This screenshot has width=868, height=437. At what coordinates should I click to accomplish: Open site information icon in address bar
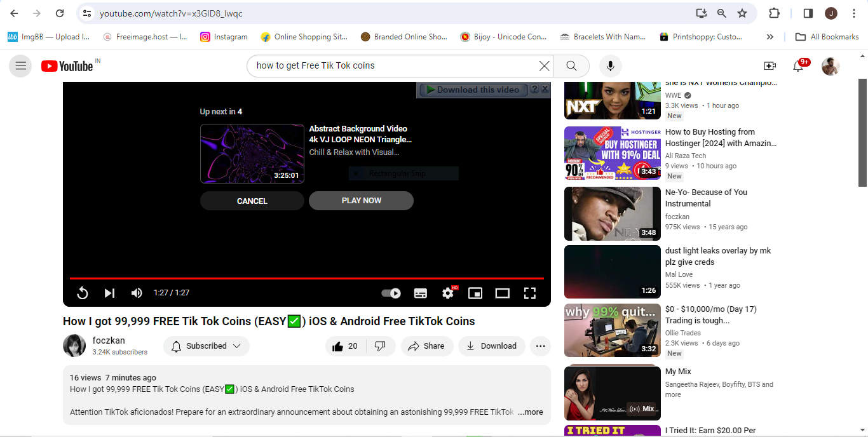88,13
